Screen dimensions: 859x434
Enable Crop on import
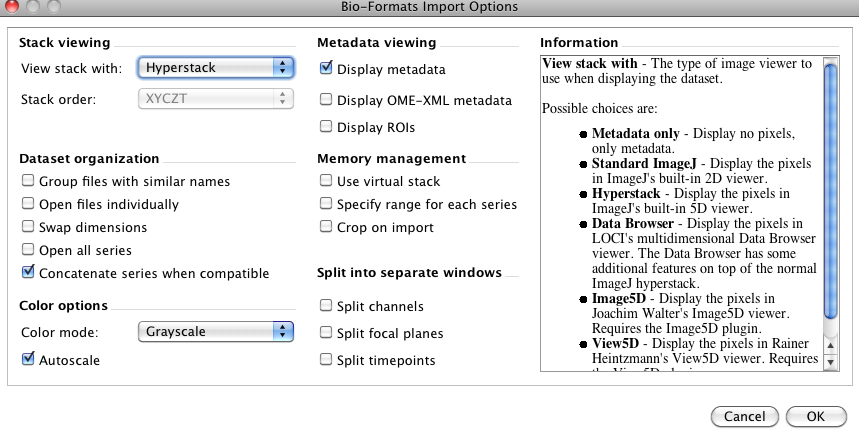[326, 227]
